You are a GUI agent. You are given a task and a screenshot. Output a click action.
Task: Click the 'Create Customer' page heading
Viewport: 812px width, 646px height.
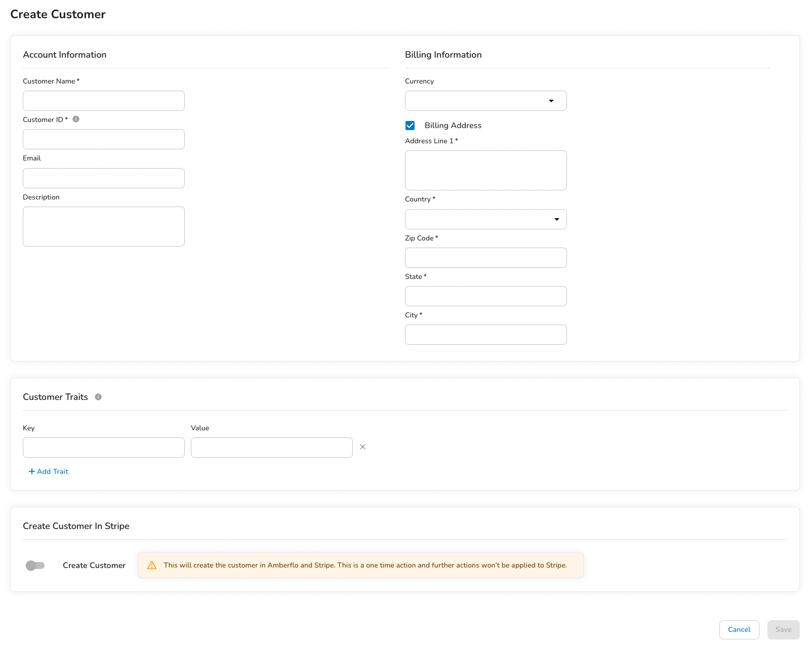[x=58, y=14]
